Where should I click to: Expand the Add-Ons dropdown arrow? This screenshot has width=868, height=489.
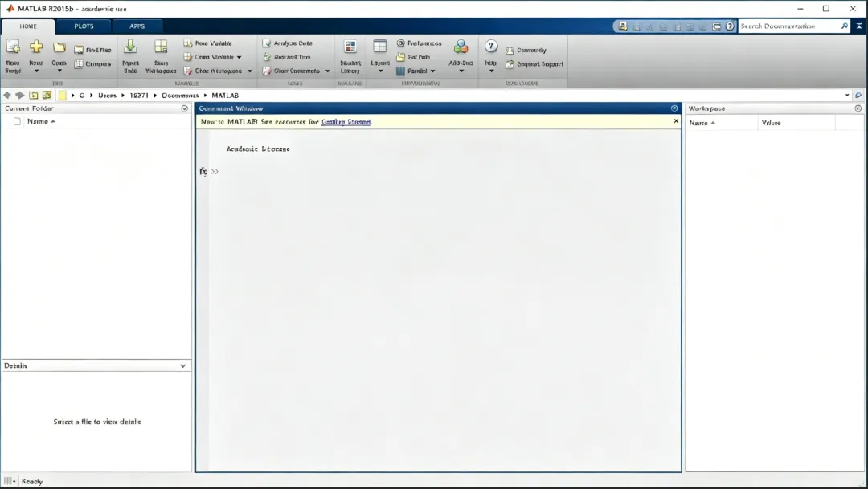click(x=461, y=71)
